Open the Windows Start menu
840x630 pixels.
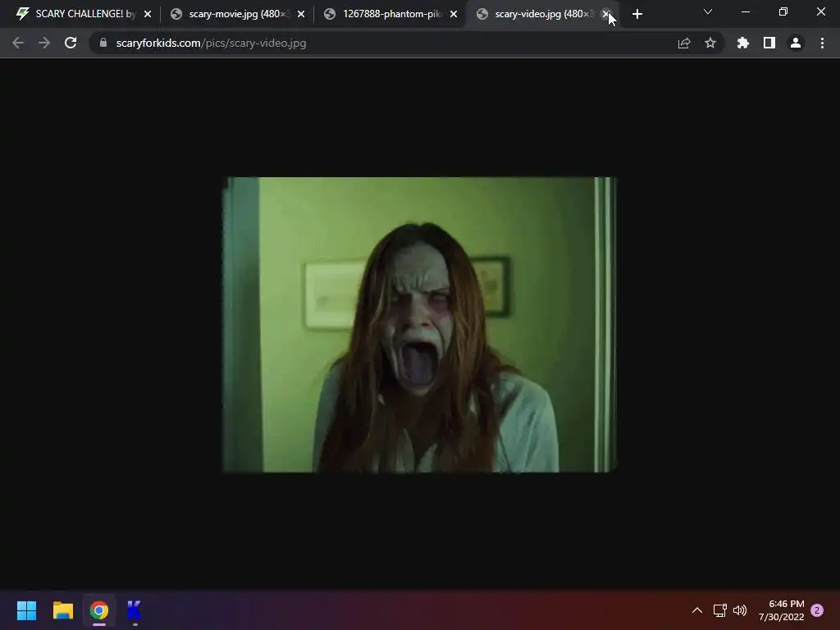(x=26, y=610)
